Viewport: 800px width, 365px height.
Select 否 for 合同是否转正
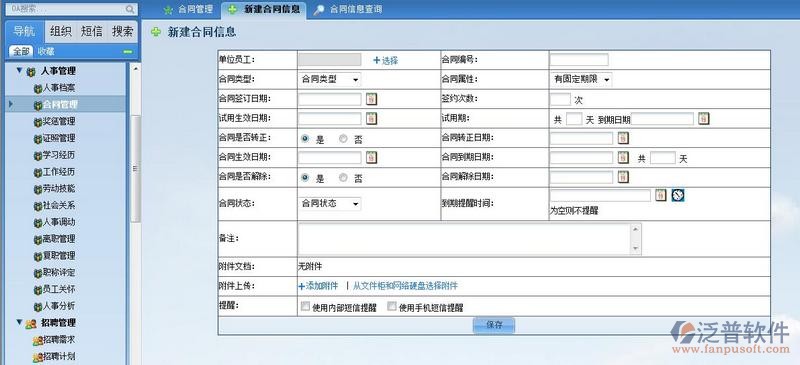[x=343, y=138]
